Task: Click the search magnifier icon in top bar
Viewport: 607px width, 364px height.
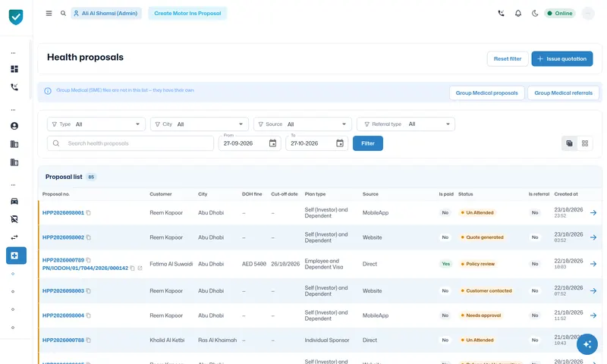Action: (63, 13)
